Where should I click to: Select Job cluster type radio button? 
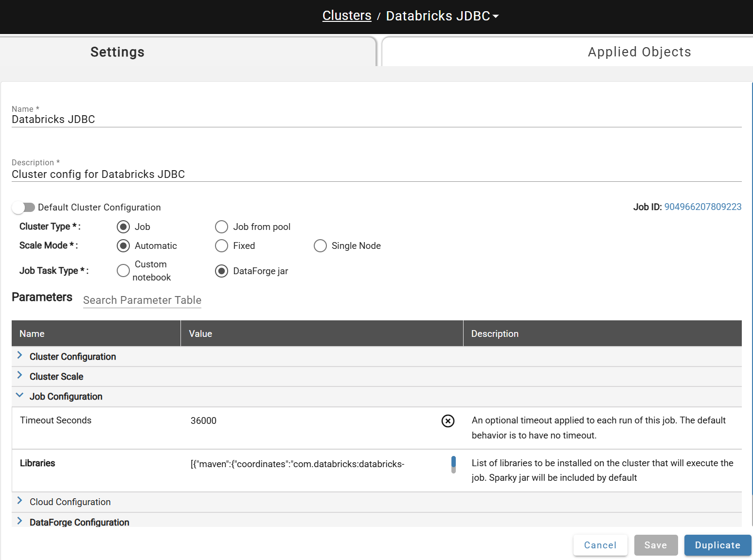click(x=124, y=227)
